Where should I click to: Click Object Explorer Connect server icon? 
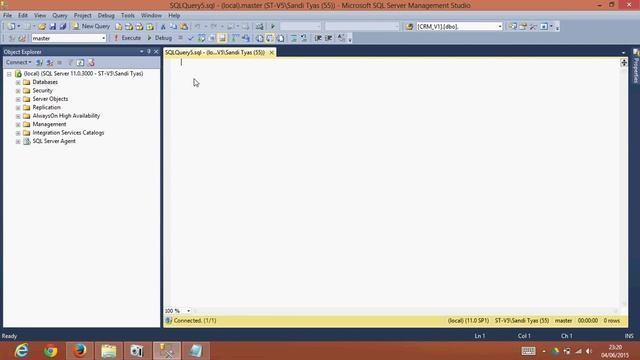pos(39,62)
